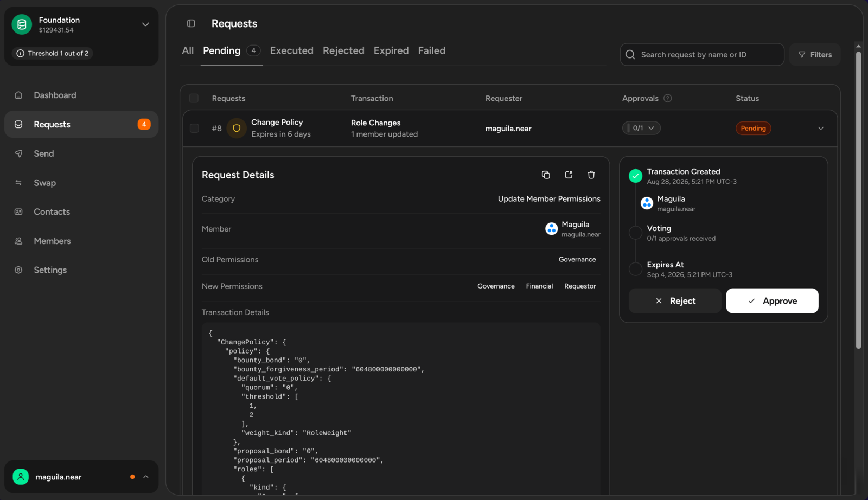This screenshot has width=868, height=500.
Task: Go to Swap in the sidebar
Action: coord(81,183)
